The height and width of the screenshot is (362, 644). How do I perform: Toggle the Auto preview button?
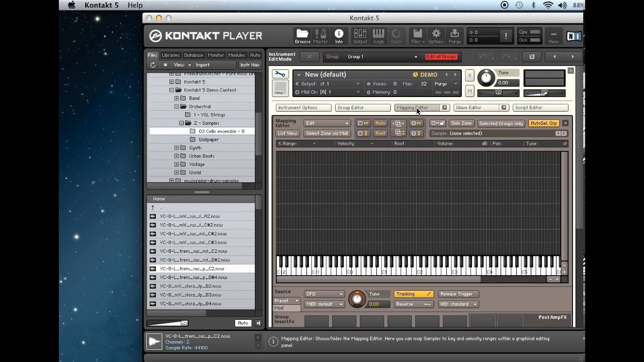point(243,323)
